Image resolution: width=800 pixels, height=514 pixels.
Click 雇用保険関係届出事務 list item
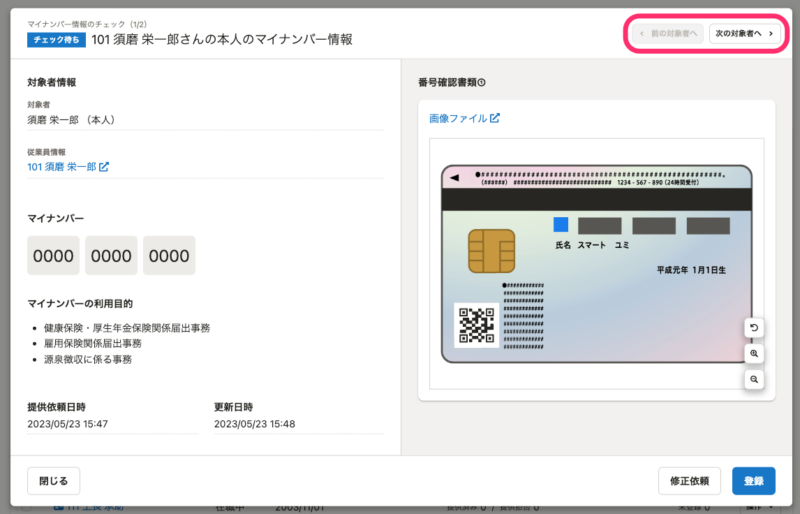93,344
